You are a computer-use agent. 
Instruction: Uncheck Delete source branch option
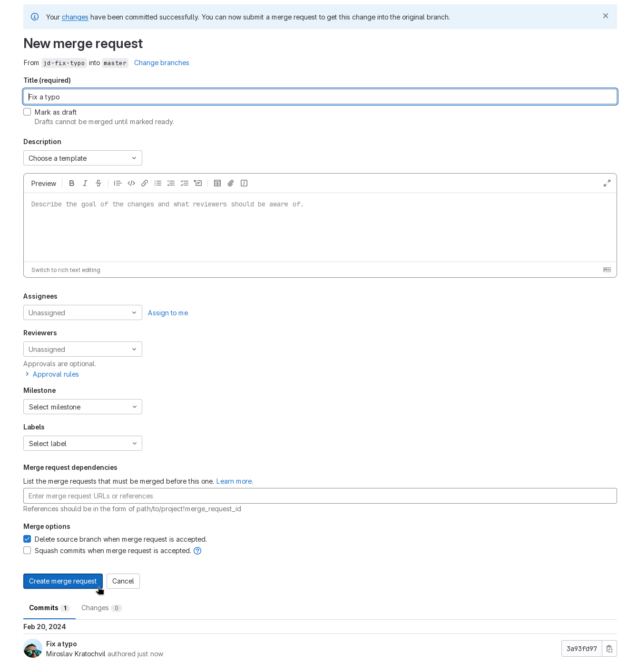[x=28, y=539]
